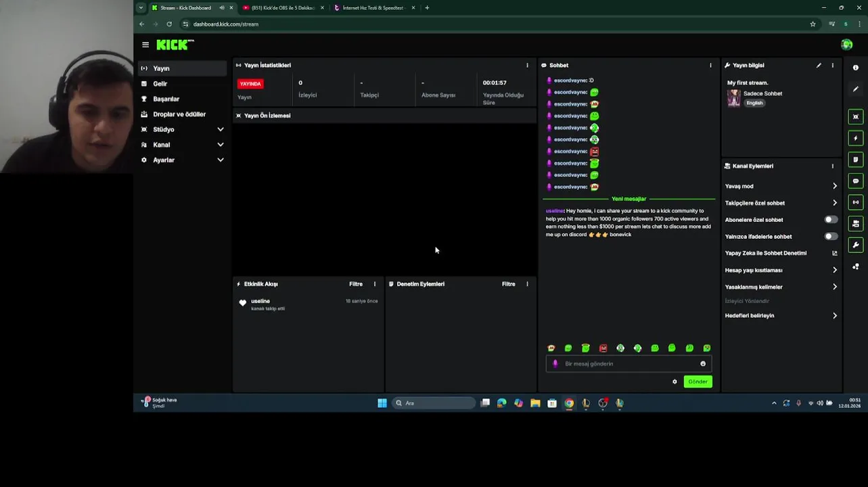
Task: Bookmark this page with star icon
Action: click(x=813, y=24)
